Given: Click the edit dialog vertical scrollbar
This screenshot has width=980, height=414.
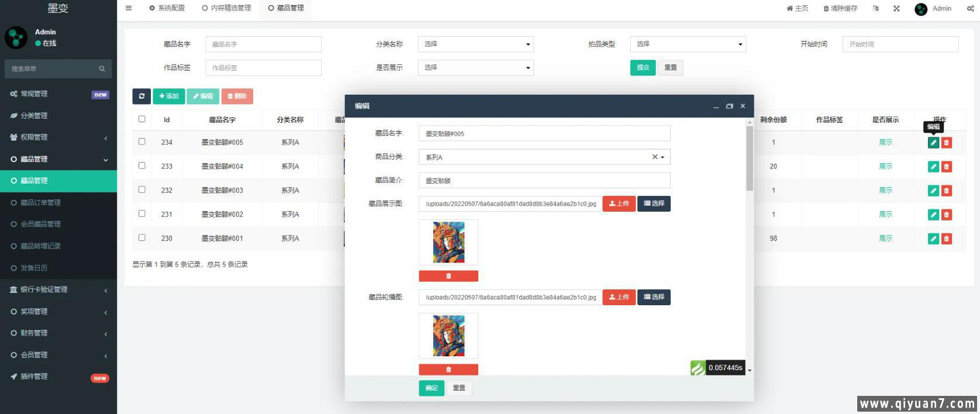Looking at the screenshot, I should (x=749, y=158).
